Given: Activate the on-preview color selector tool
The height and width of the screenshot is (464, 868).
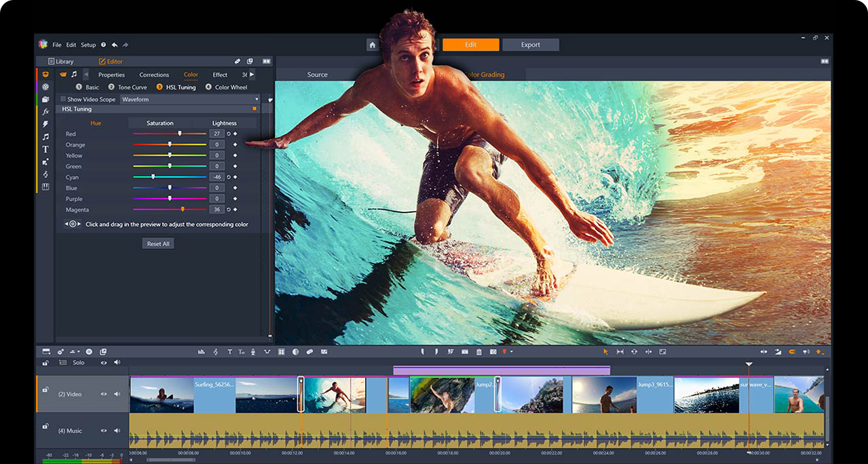Looking at the screenshot, I should click(x=73, y=224).
